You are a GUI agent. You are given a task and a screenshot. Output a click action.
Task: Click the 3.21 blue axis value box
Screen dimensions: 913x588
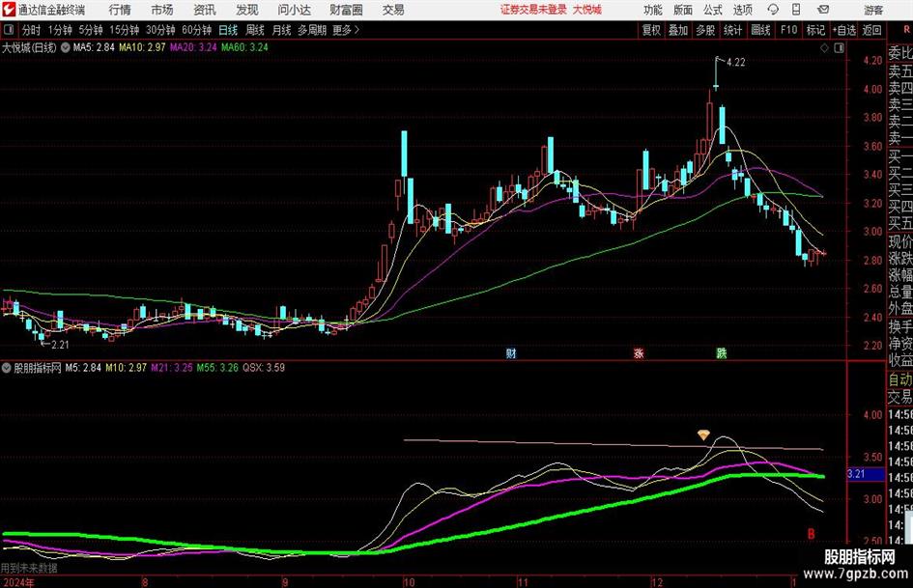click(866, 474)
